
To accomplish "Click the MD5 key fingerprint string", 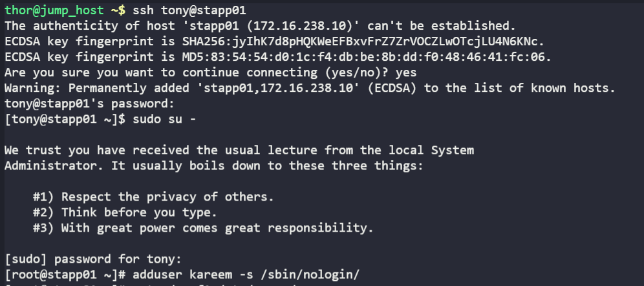I will coord(367,57).
